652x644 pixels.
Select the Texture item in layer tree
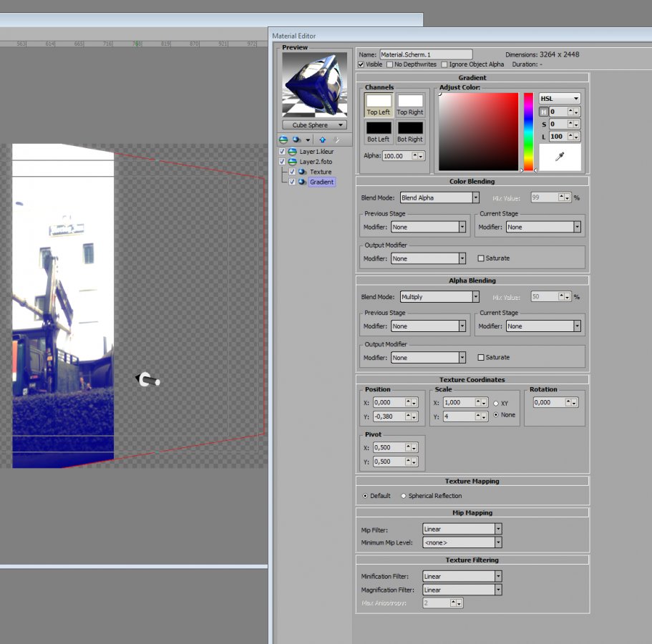pyautogui.click(x=320, y=172)
